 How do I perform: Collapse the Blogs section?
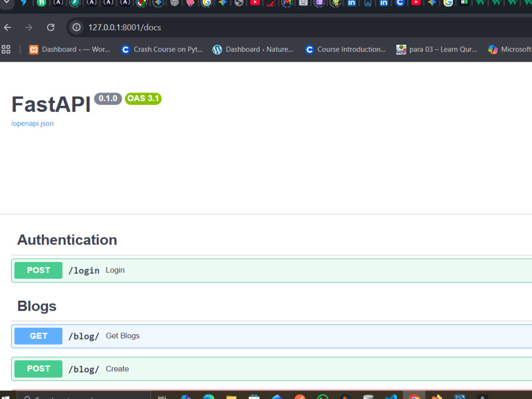coord(37,306)
